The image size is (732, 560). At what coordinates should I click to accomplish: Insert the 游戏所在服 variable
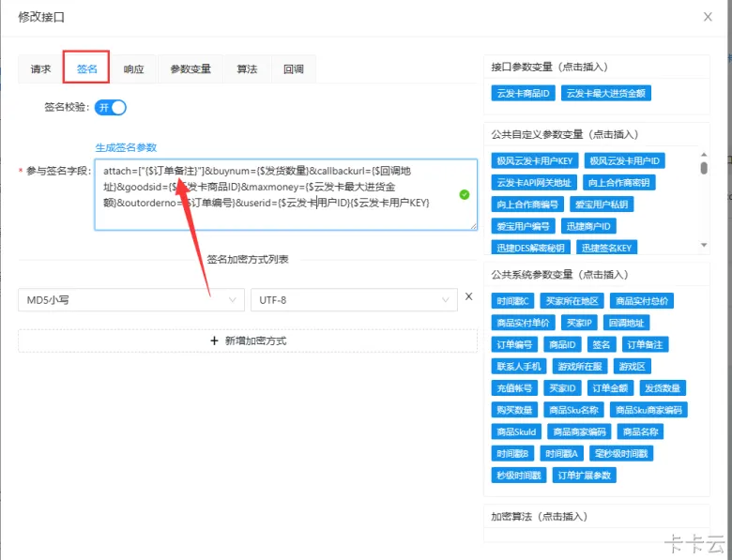(x=580, y=367)
